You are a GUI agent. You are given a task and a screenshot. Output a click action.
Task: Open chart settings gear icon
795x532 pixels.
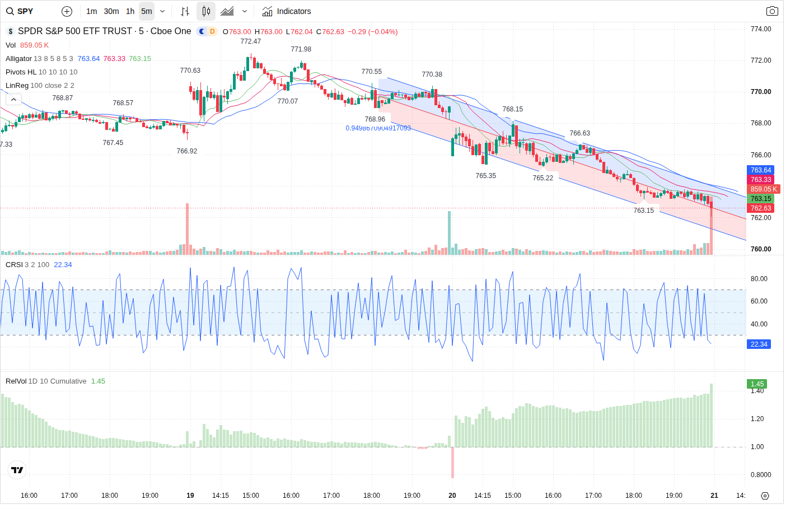pyautogui.click(x=765, y=496)
